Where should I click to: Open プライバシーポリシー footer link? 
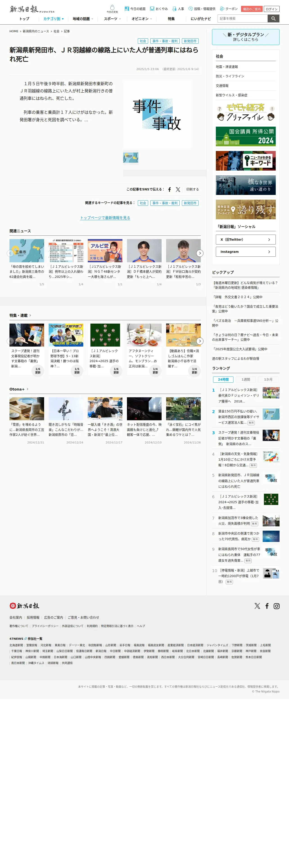click(x=45, y=626)
